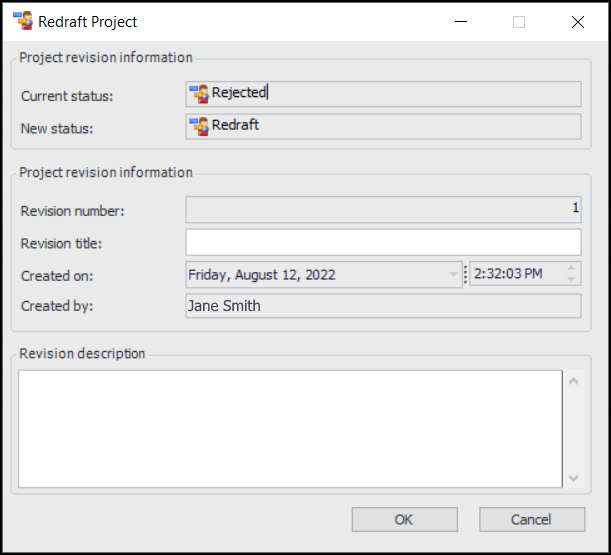
Task: Click inside the Revision description text area
Action: [290, 429]
